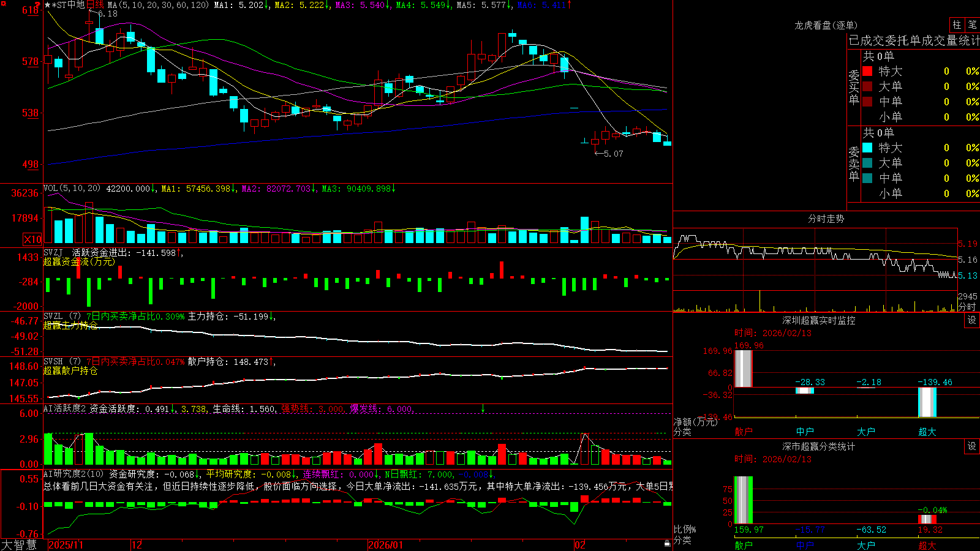980x551 pixels.
Task: Click the 超大 bar labeled -139.46
Action: [x=927, y=402]
